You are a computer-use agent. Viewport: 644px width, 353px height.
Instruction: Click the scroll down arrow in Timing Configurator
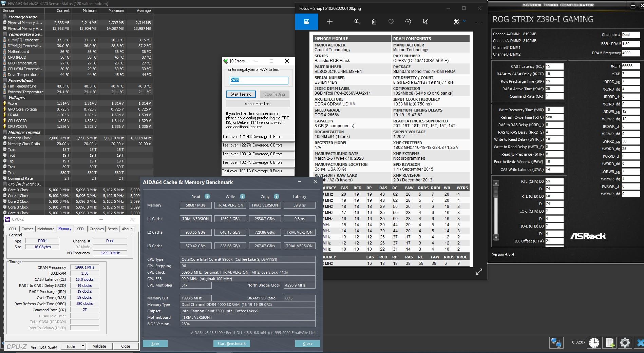tap(496, 237)
